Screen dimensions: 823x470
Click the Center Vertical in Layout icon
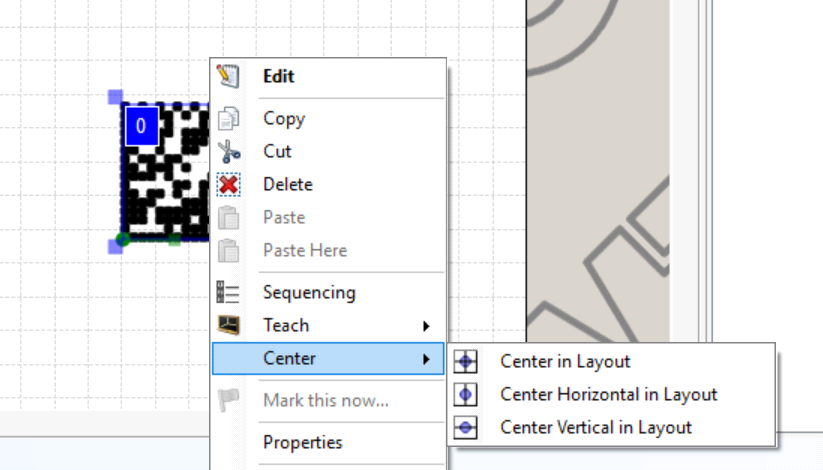click(466, 427)
